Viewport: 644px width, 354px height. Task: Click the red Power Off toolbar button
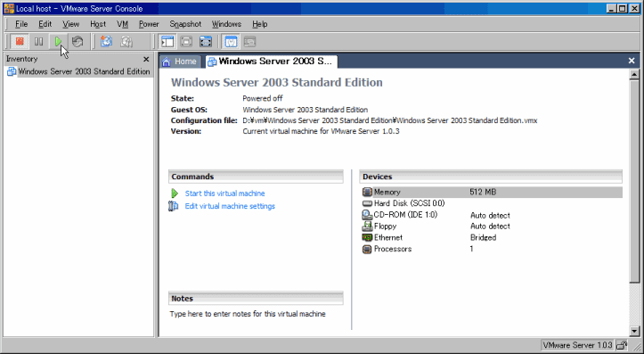coord(20,41)
